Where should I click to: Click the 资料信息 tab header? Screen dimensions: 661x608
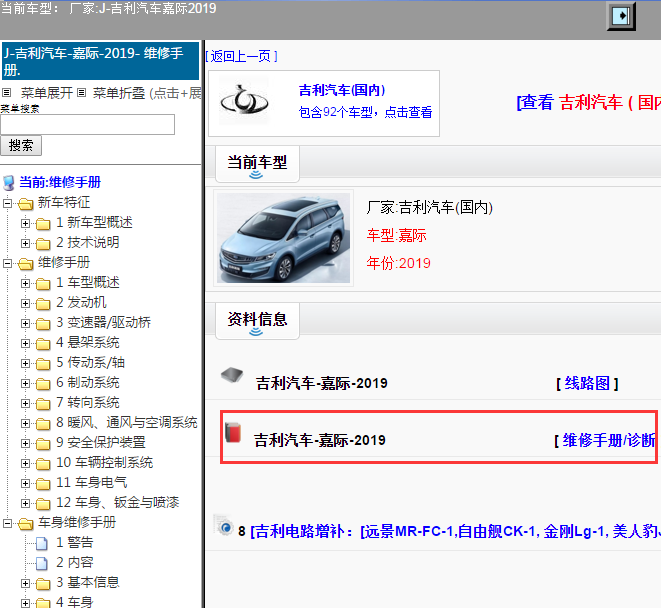(x=257, y=321)
